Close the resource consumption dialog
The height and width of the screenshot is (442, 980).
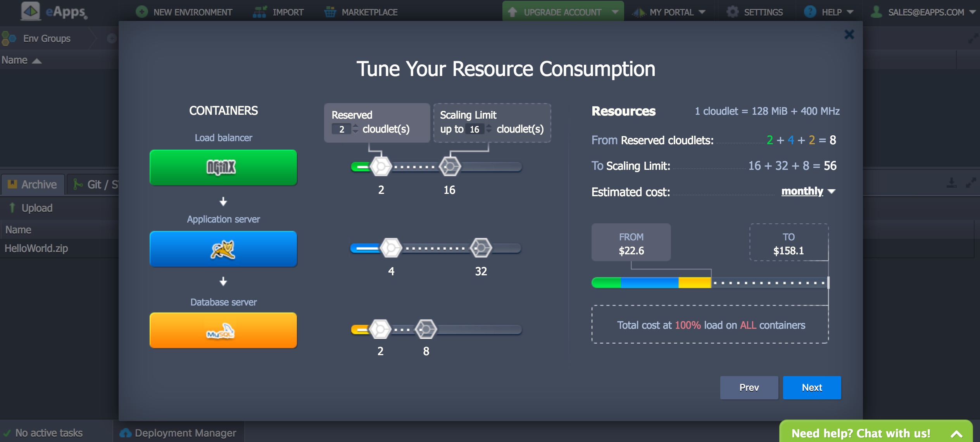(x=849, y=35)
